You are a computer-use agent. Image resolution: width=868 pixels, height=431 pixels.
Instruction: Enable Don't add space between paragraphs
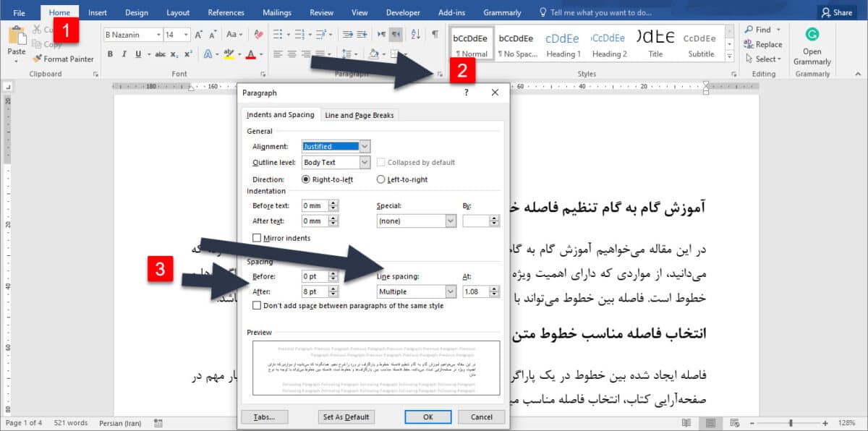coord(257,306)
